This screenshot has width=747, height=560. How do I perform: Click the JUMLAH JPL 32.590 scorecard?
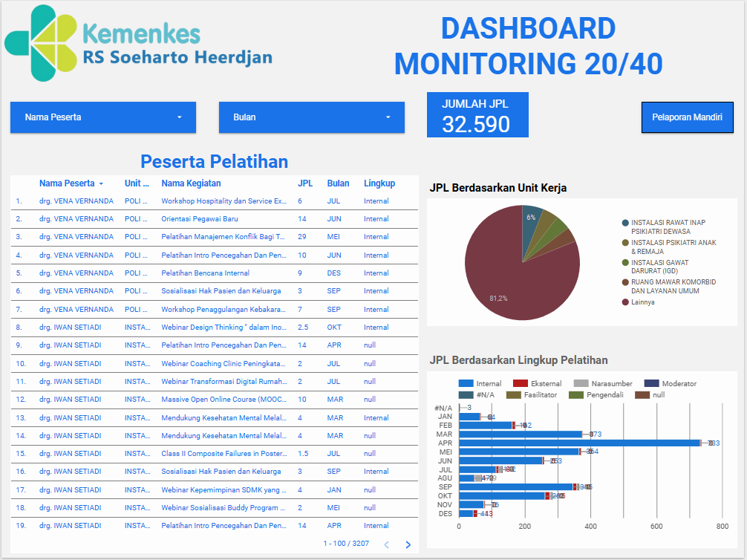pyautogui.click(x=477, y=115)
